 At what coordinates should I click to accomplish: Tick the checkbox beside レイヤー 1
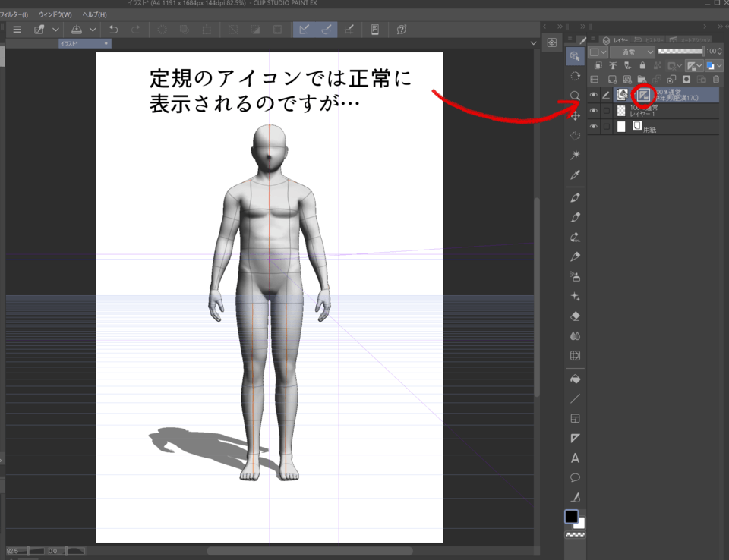606,111
